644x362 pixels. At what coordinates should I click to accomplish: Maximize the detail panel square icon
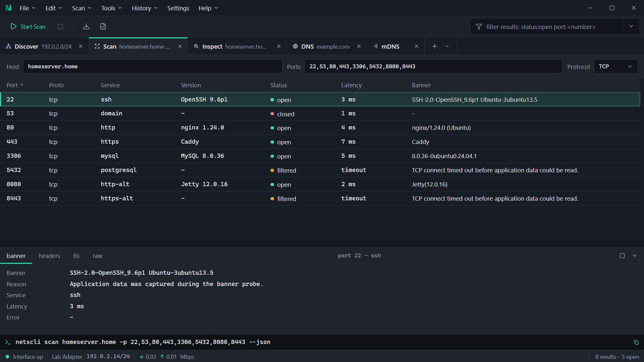(622, 255)
